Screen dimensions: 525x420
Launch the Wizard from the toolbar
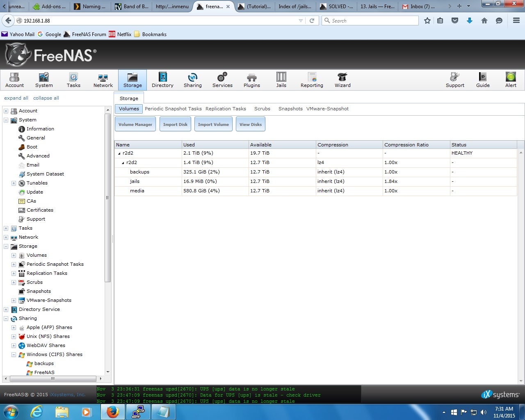point(342,80)
